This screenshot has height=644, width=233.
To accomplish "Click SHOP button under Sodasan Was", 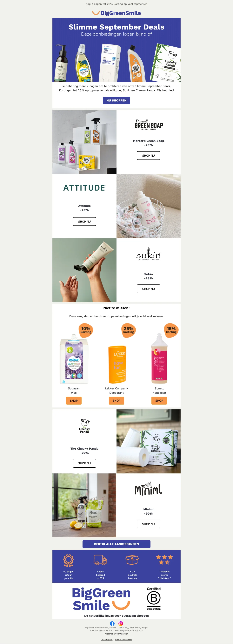I will (x=74, y=400).
